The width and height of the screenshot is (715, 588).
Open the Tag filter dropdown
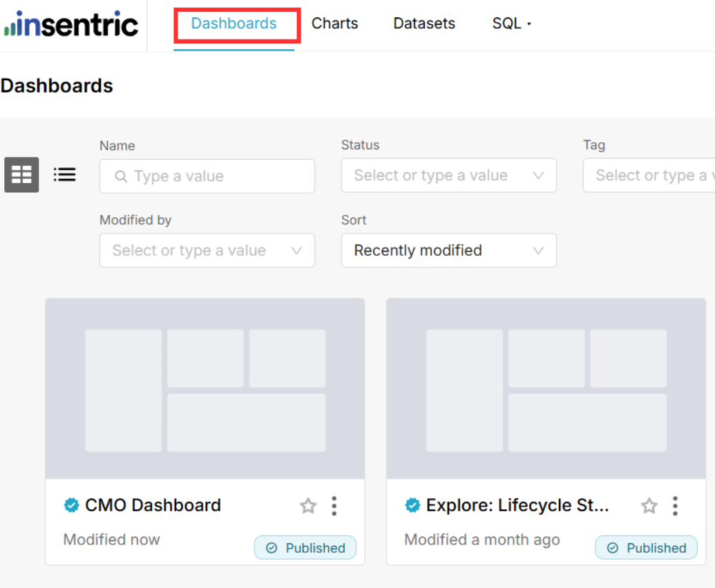pos(649,176)
